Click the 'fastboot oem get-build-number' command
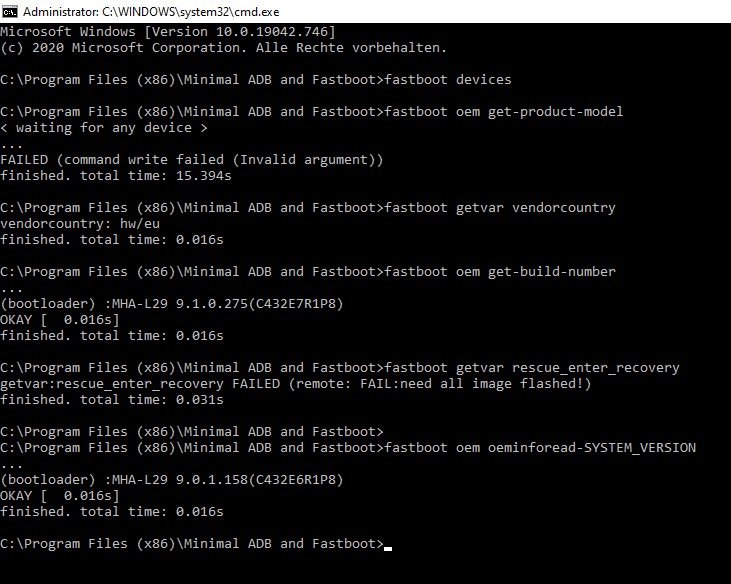Viewport: 731px width, 584px height. click(x=500, y=272)
